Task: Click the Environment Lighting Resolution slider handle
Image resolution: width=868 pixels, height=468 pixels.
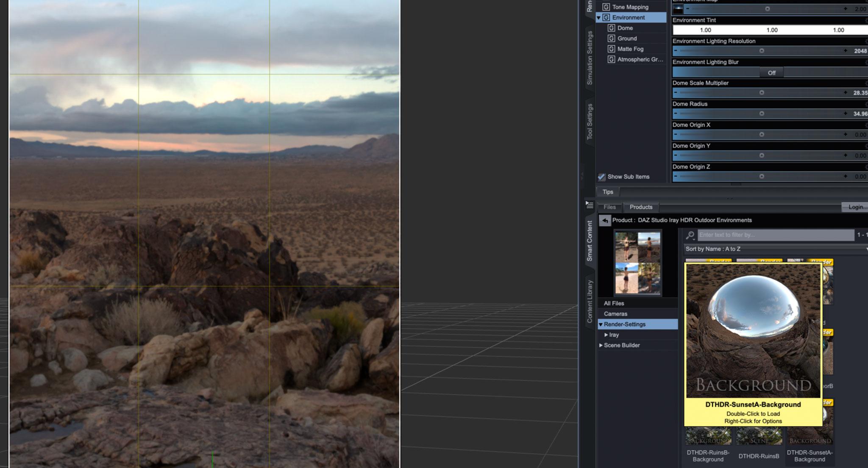Action: click(x=762, y=51)
